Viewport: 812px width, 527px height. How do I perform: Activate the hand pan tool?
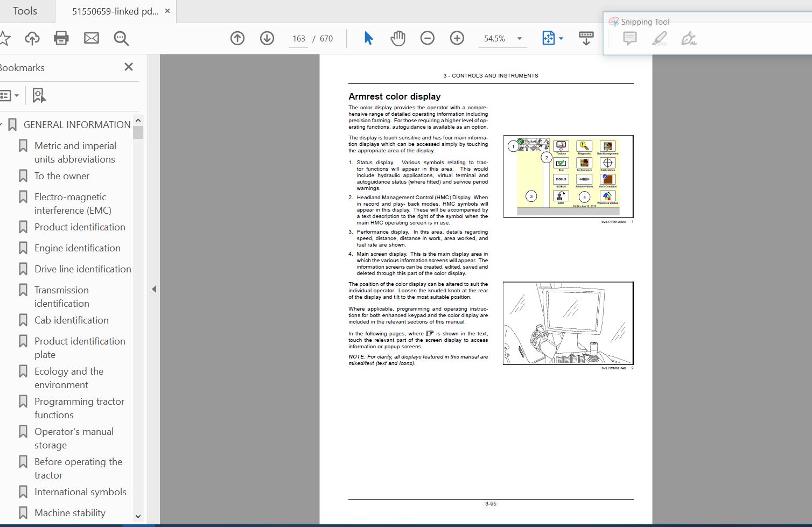(x=398, y=38)
